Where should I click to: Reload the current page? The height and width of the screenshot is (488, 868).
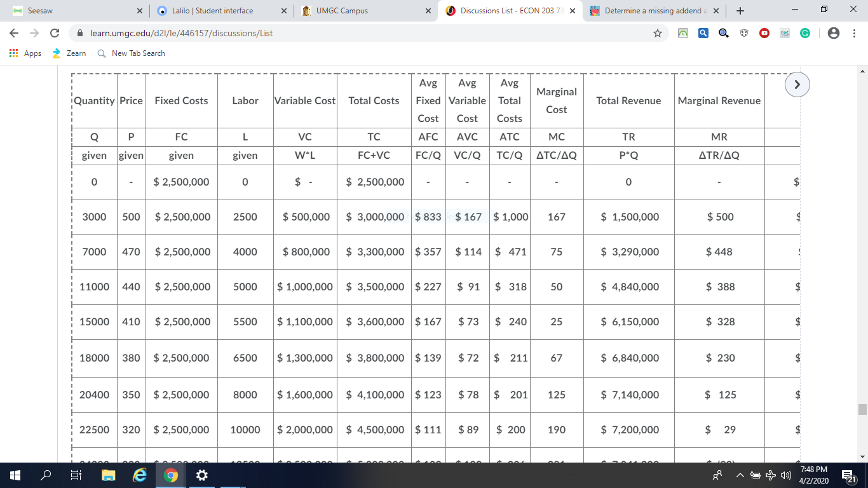coord(55,33)
